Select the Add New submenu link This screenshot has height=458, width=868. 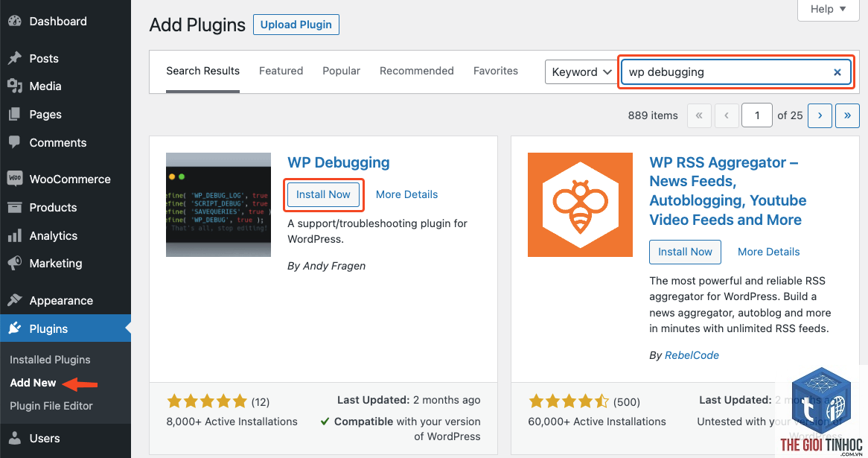[x=33, y=383]
